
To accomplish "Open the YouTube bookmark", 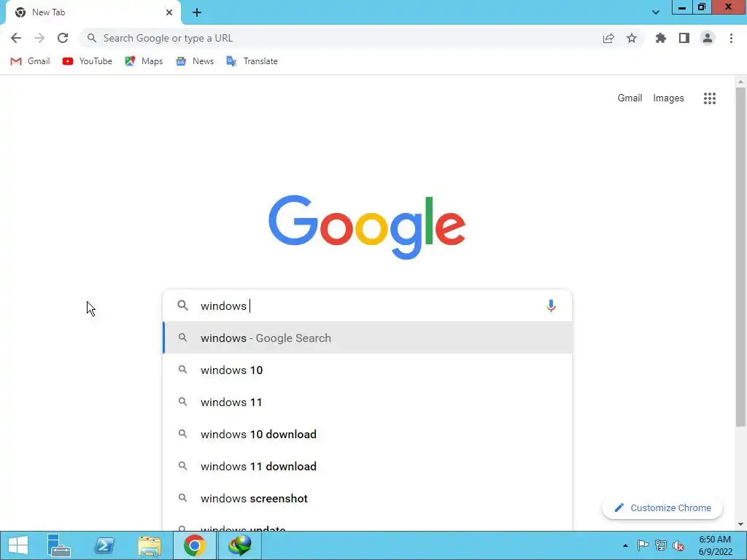I will pyautogui.click(x=88, y=61).
